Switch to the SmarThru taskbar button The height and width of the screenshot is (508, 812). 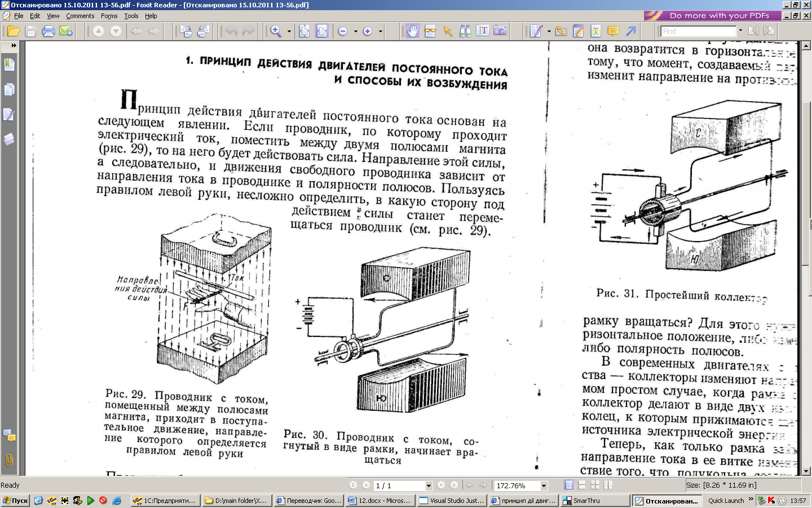595,501
